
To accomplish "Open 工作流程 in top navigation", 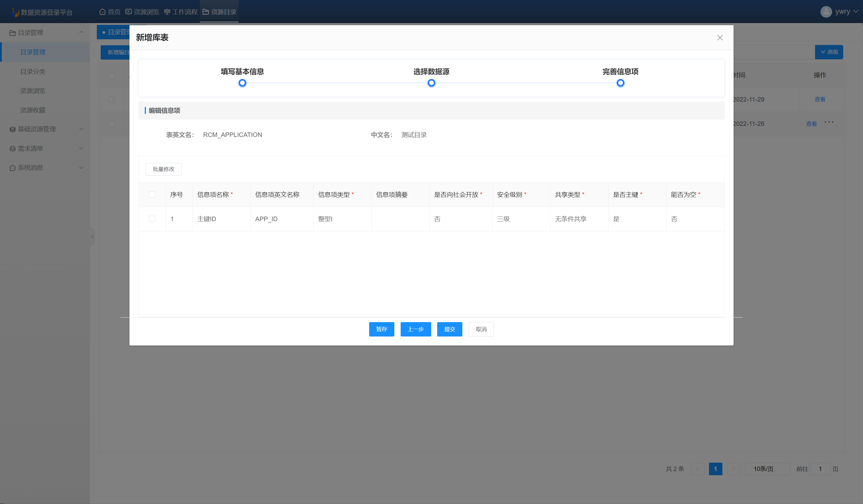I will click(x=181, y=12).
